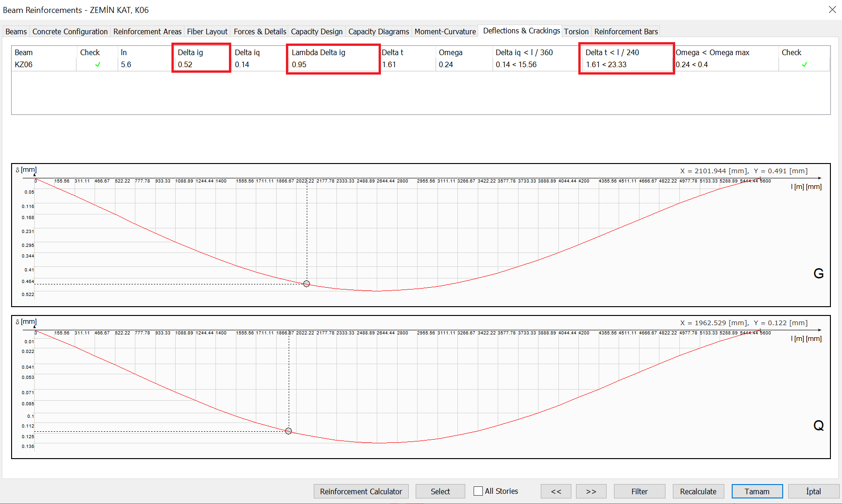The height and width of the screenshot is (504, 842).
Task: Switch to the Beams tab
Action: [x=16, y=31]
